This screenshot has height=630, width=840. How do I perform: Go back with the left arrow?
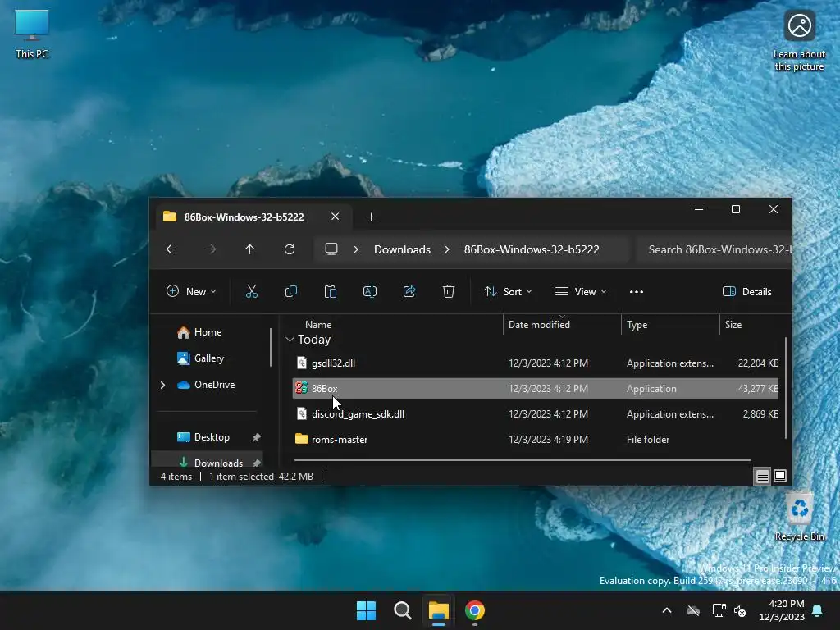coord(171,249)
